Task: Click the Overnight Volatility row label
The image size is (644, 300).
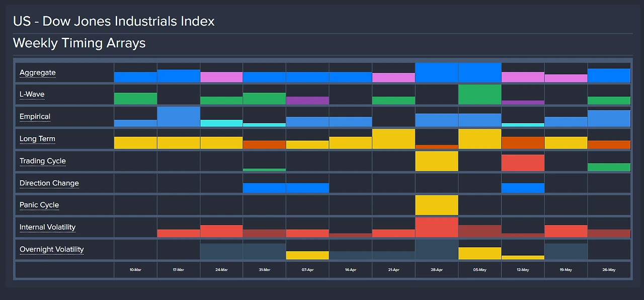Action: tap(52, 249)
